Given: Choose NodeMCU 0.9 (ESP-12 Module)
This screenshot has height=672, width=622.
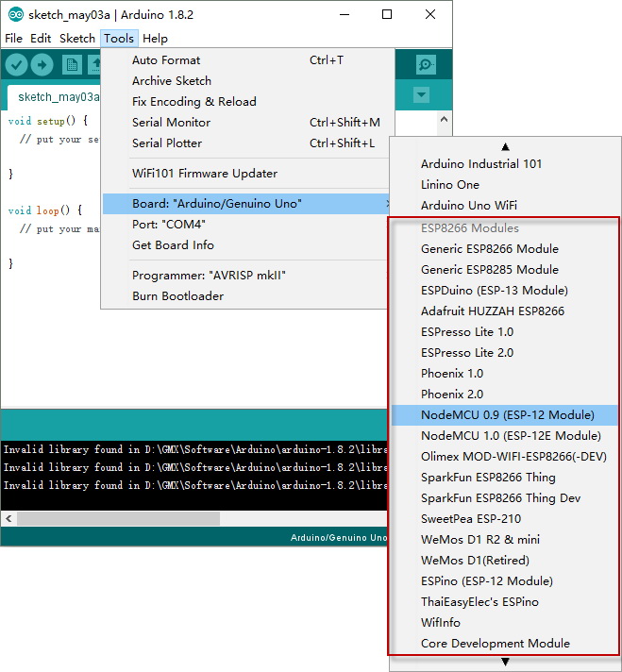Looking at the screenshot, I should pyautogui.click(x=505, y=415).
